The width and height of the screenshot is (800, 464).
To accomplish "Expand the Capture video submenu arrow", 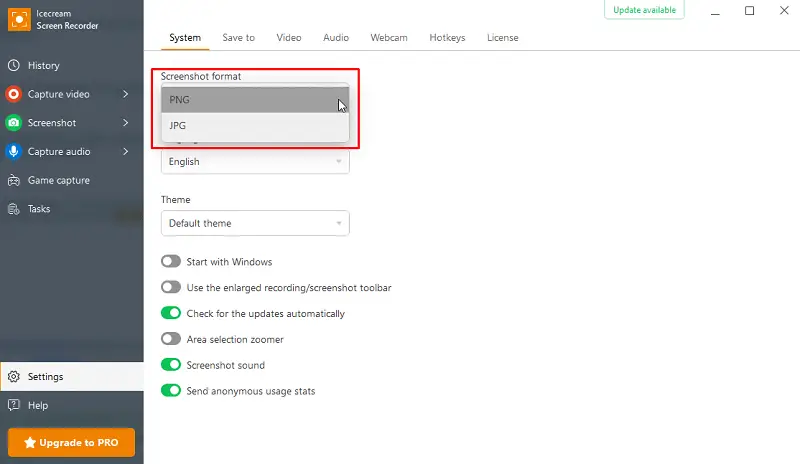I will [x=126, y=94].
